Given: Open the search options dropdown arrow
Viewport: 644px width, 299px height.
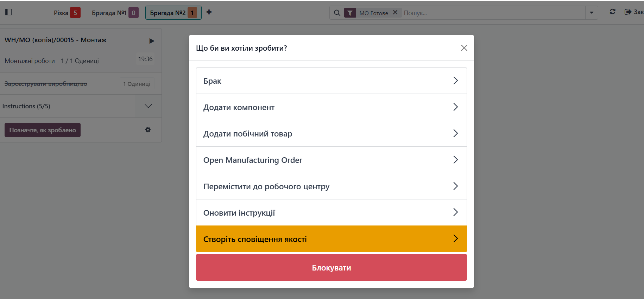Looking at the screenshot, I should [592, 13].
